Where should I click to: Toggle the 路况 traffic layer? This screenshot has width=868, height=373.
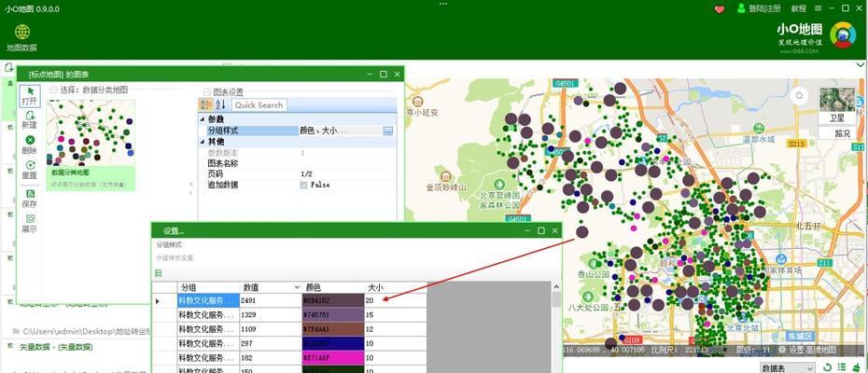836,132
